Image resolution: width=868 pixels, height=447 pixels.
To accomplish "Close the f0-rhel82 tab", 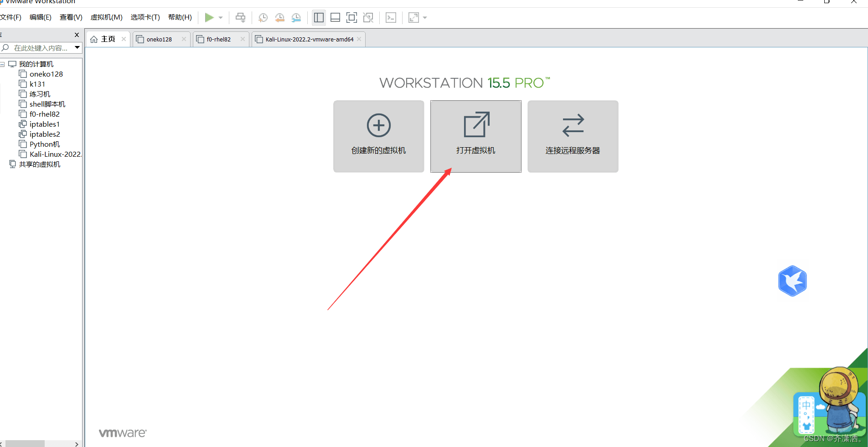I will (x=243, y=39).
